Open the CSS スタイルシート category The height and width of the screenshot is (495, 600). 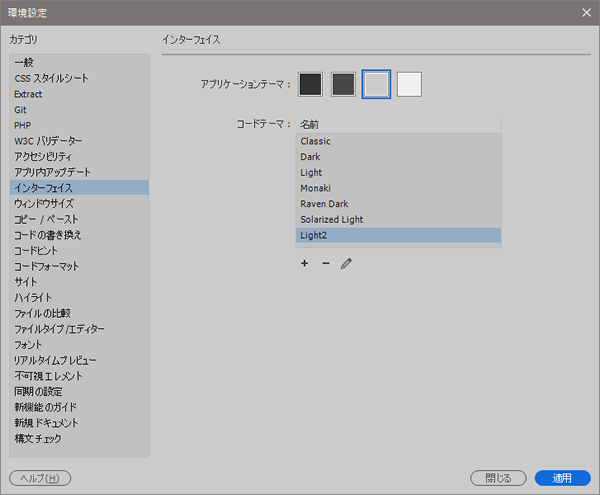(79, 78)
